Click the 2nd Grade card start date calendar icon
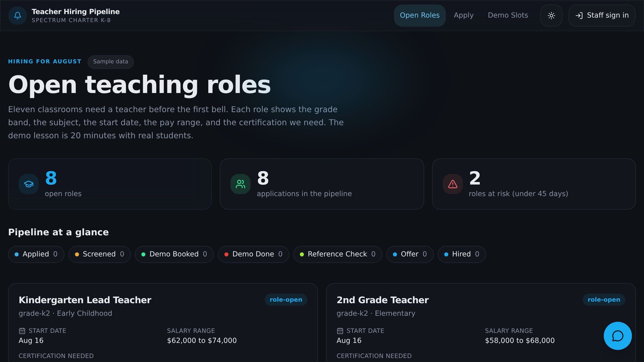Screen dimensions: 644x362 [x=340, y=331]
